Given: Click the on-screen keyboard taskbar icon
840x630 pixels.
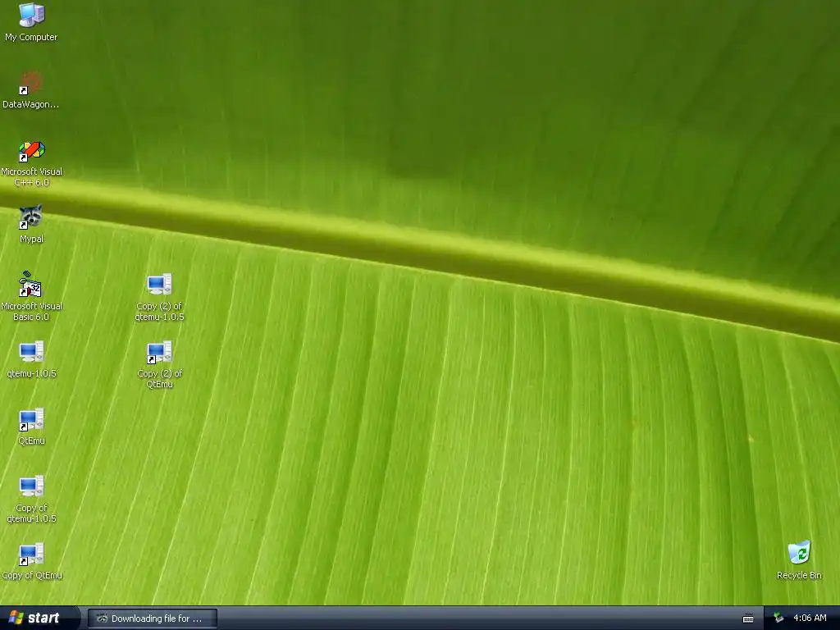Looking at the screenshot, I should coord(748,619).
